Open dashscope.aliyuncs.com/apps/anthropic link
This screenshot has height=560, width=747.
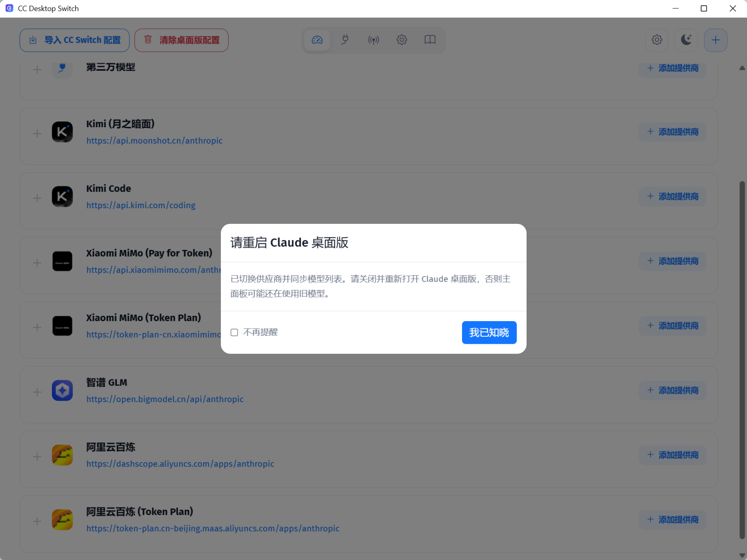click(x=180, y=463)
